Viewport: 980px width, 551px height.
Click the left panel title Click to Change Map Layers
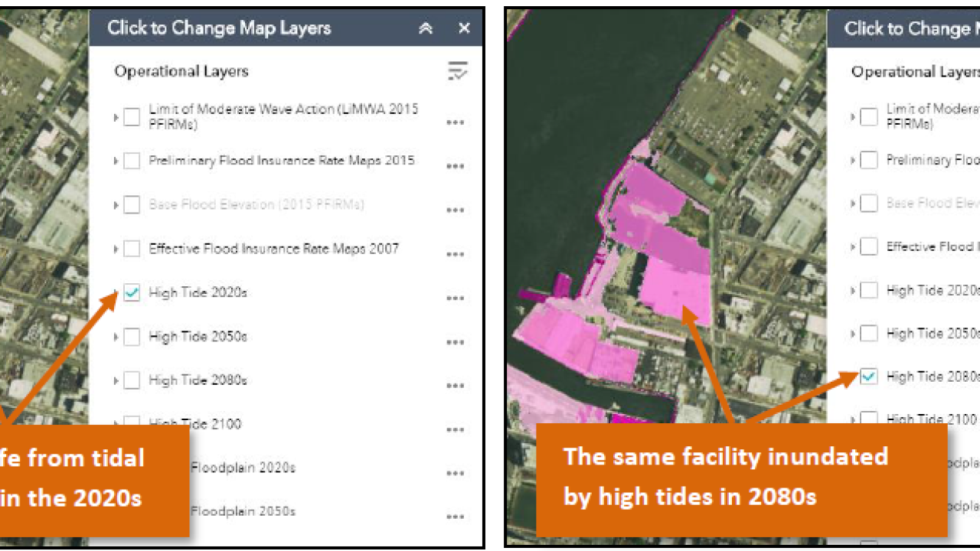tap(219, 28)
